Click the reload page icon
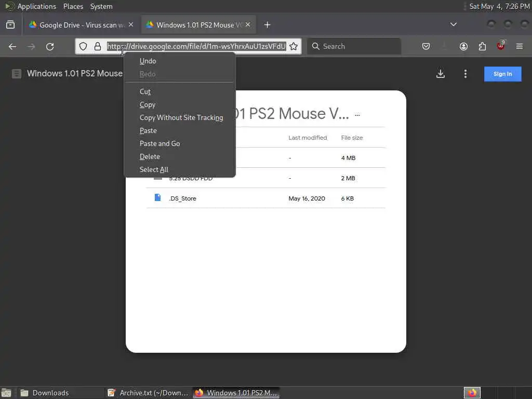 [50, 46]
